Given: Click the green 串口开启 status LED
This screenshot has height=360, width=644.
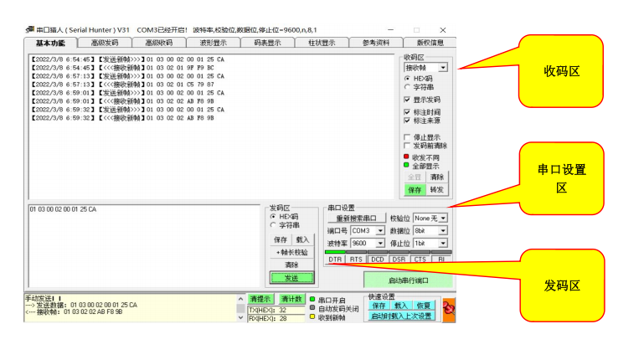Looking at the screenshot, I should (312, 300).
